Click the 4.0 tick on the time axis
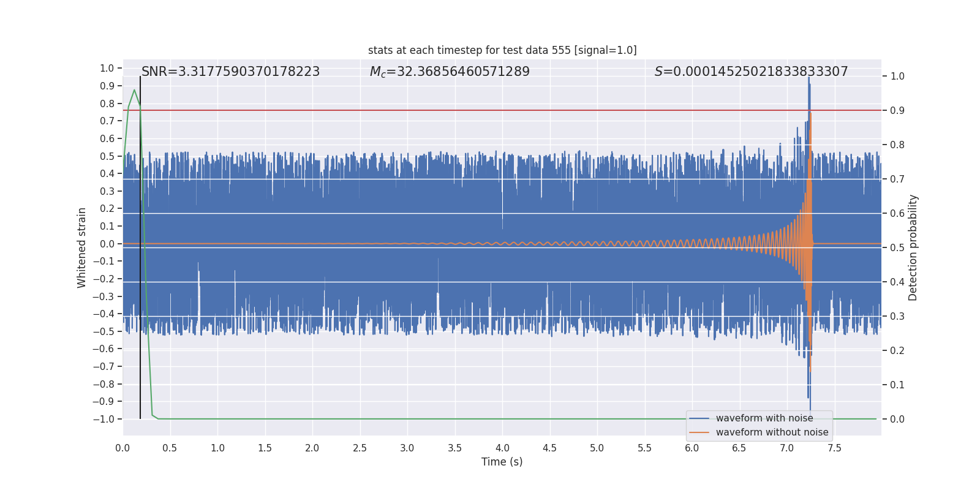 pyautogui.click(x=502, y=448)
